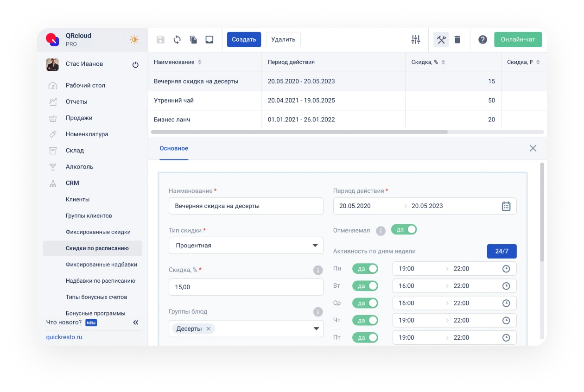Turn off the Пн (Monday) toggle
Screen dimensions: 584x392
365,268
